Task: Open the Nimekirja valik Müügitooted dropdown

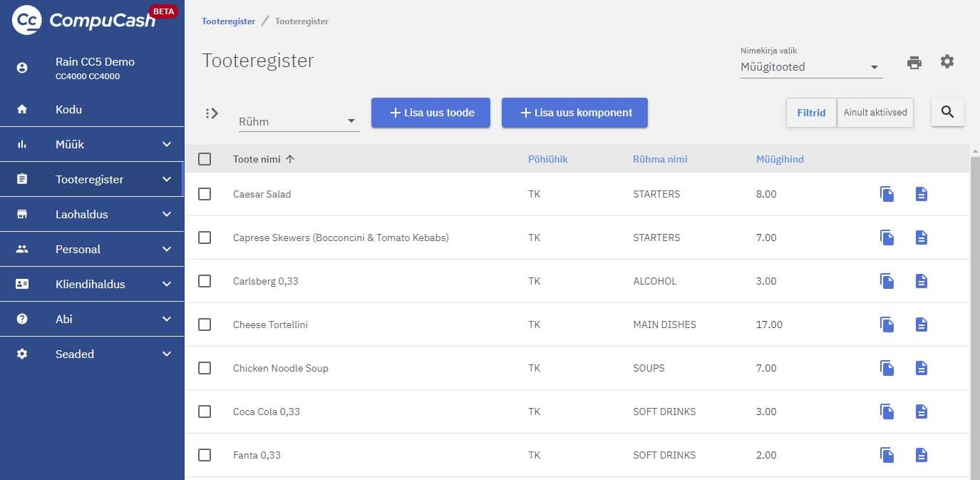Action: (810, 67)
